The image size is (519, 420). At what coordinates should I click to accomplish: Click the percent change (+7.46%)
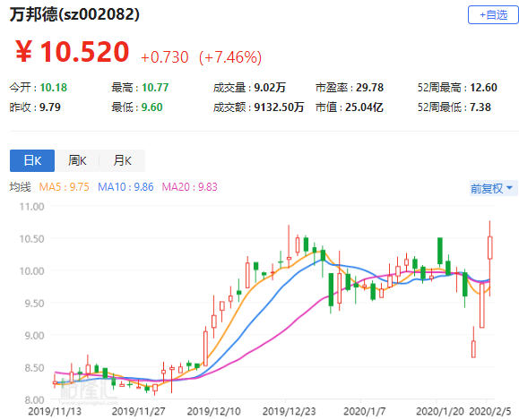tap(230, 57)
